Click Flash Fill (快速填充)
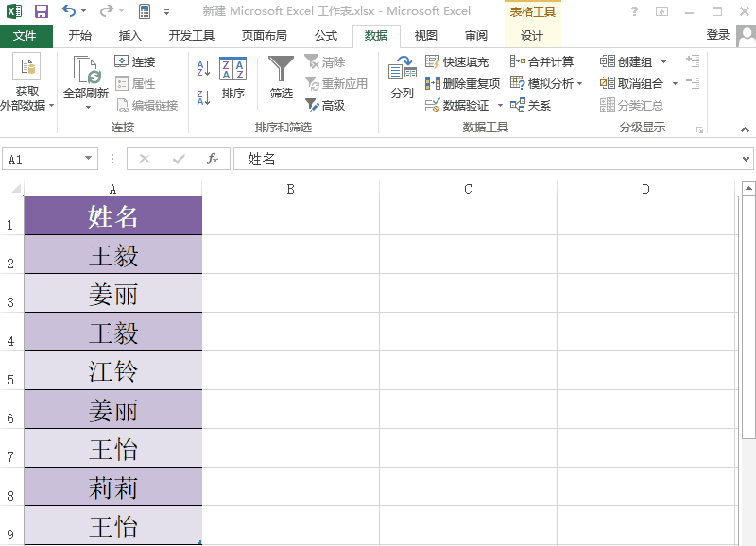 click(456, 61)
